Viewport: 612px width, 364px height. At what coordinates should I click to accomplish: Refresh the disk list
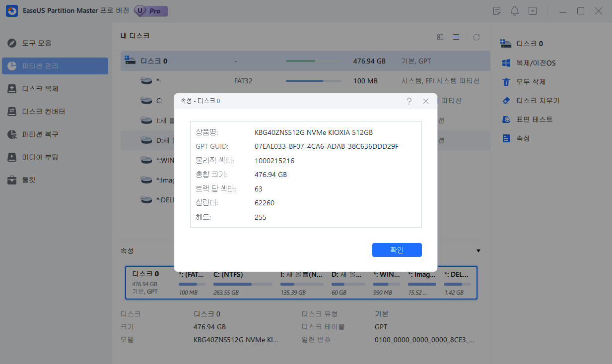[x=476, y=36]
